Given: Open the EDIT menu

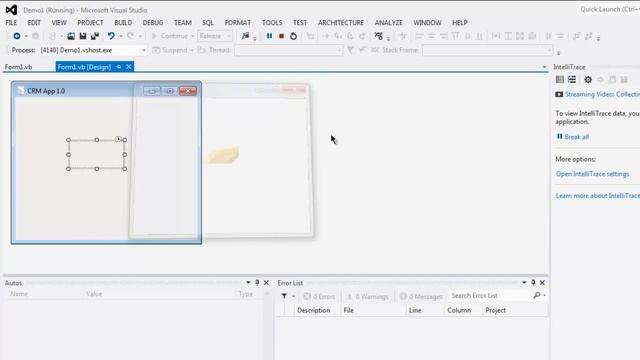Looking at the screenshot, I should click(34, 23).
